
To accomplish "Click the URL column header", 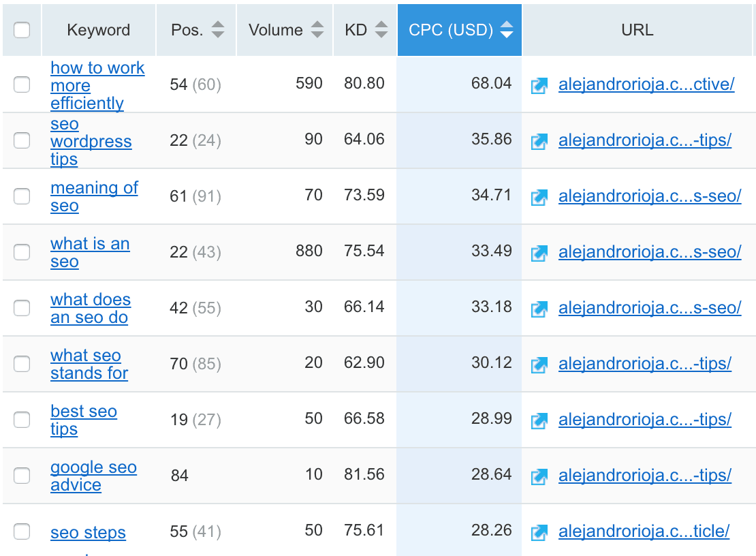I will [637, 30].
